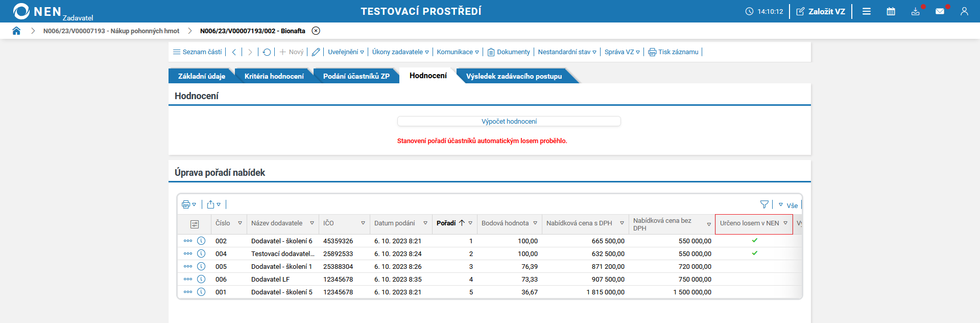Open filter for Určeno losem v NEN column

point(785,223)
